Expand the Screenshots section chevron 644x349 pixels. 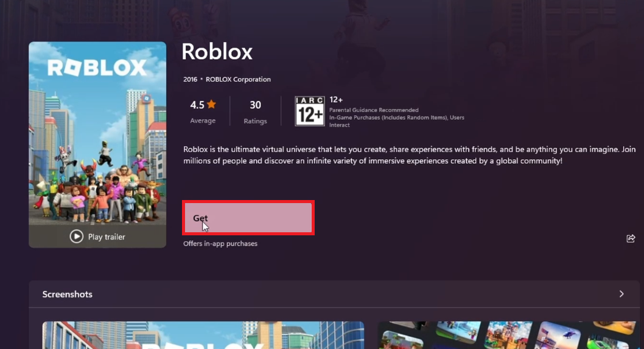pyautogui.click(x=621, y=294)
